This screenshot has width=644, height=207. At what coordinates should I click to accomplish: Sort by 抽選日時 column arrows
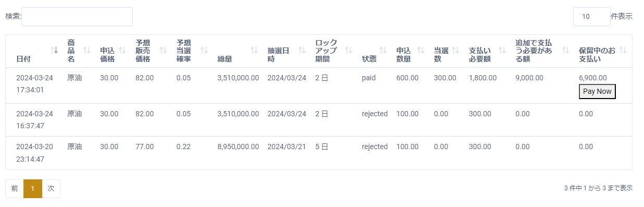coord(302,50)
